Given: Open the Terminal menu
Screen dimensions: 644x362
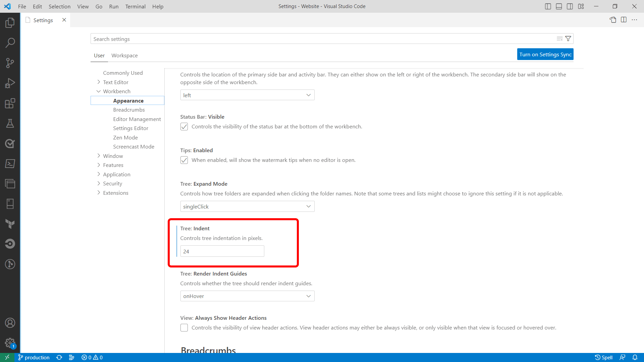Looking at the screenshot, I should 135,6.
